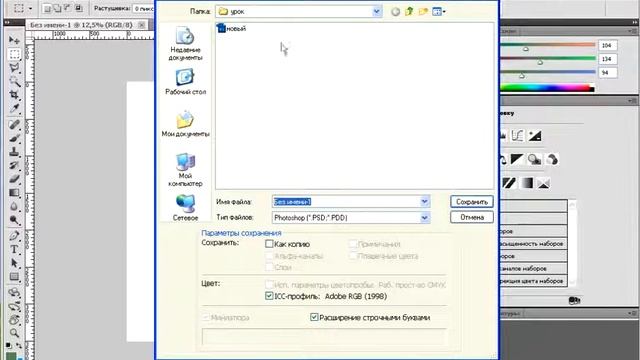Close the 'Без имени-1' document tab
The height and width of the screenshot is (360, 640).
click(141, 25)
